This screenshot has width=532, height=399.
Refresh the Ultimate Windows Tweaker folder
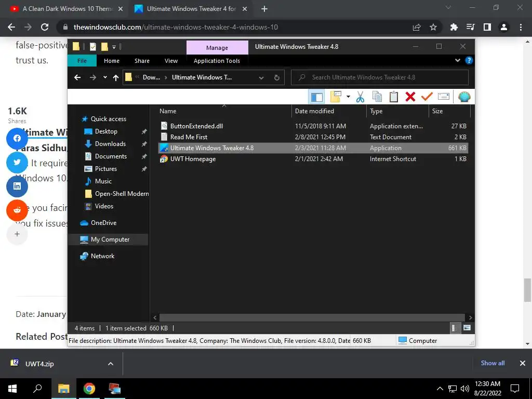pyautogui.click(x=277, y=78)
